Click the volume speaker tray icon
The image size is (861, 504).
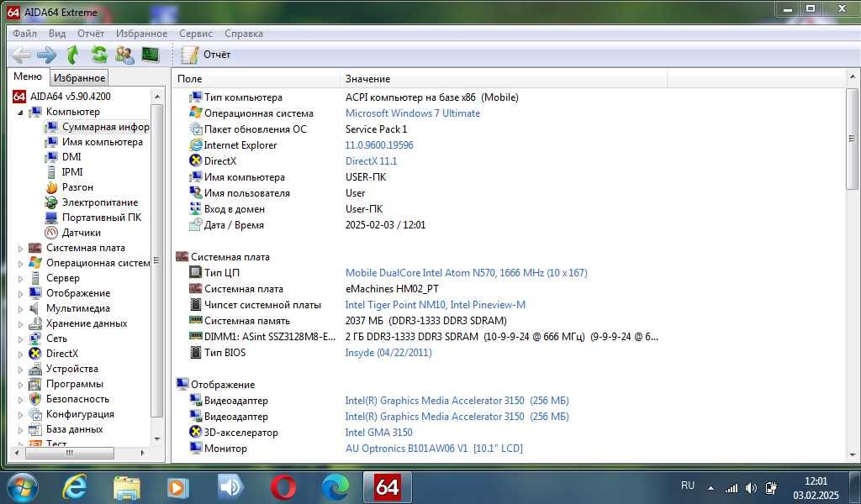(751, 488)
